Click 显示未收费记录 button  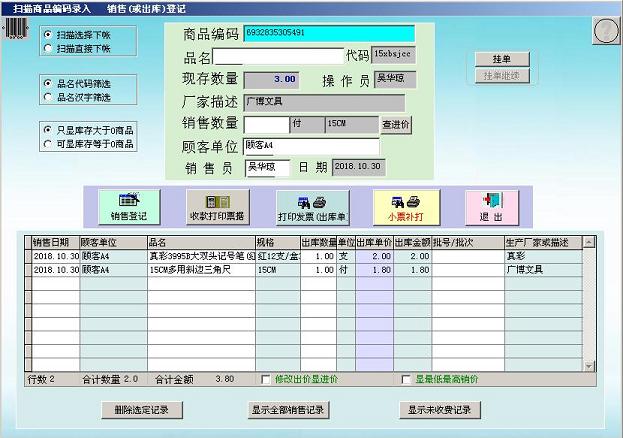(440, 410)
